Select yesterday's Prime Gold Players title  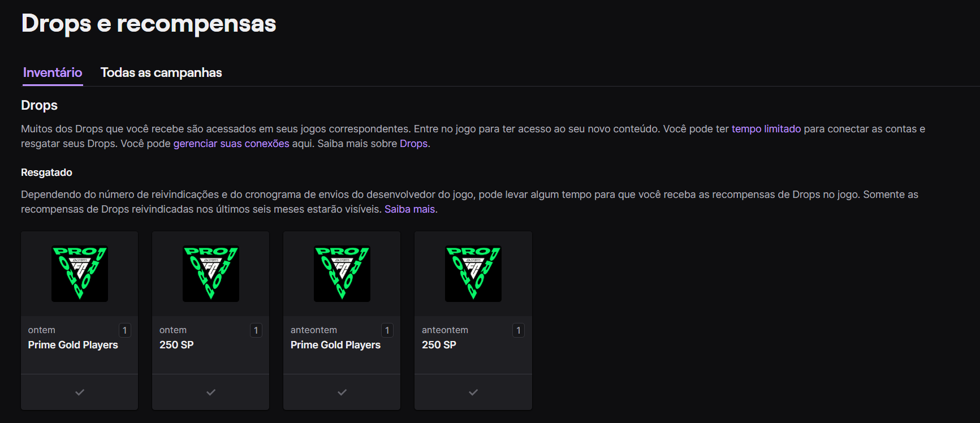(73, 345)
